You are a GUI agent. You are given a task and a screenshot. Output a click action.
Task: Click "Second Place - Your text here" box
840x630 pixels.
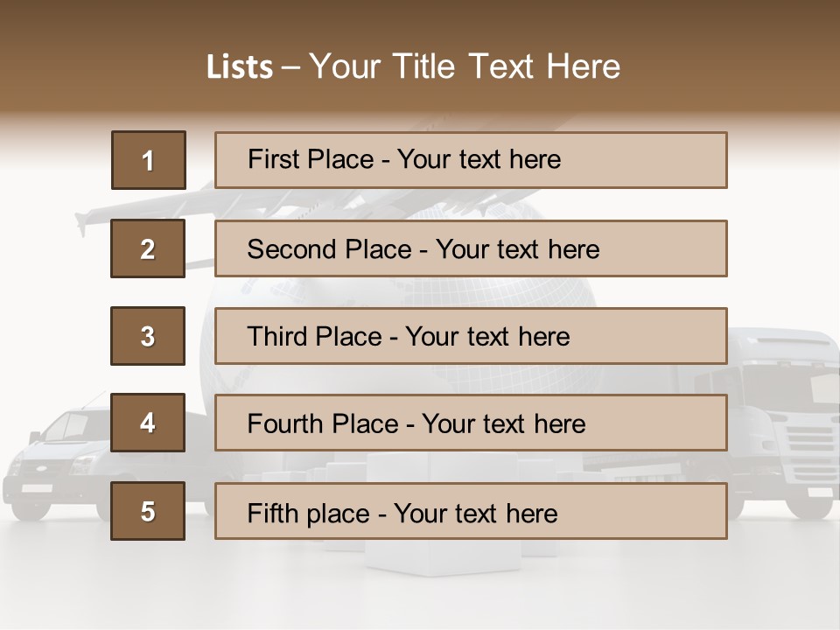pos(471,248)
